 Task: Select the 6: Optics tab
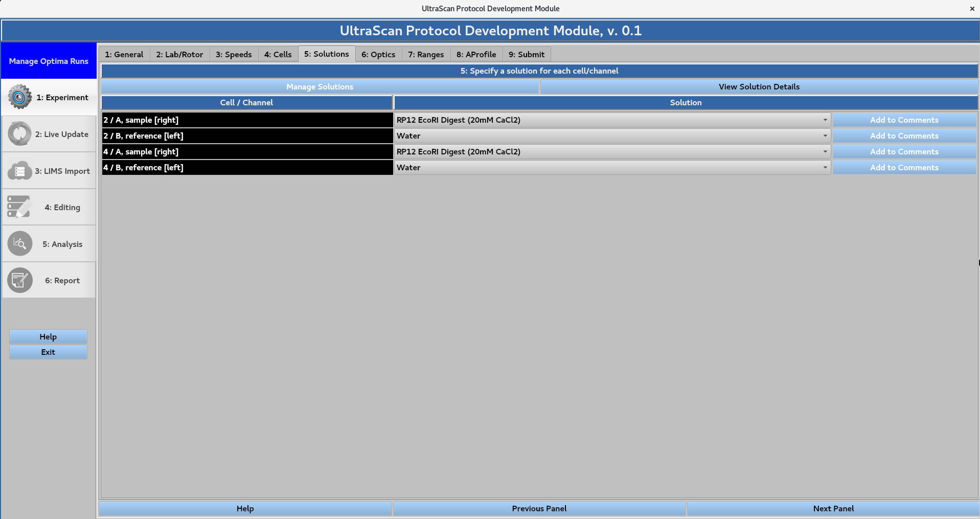pos(378,54)
